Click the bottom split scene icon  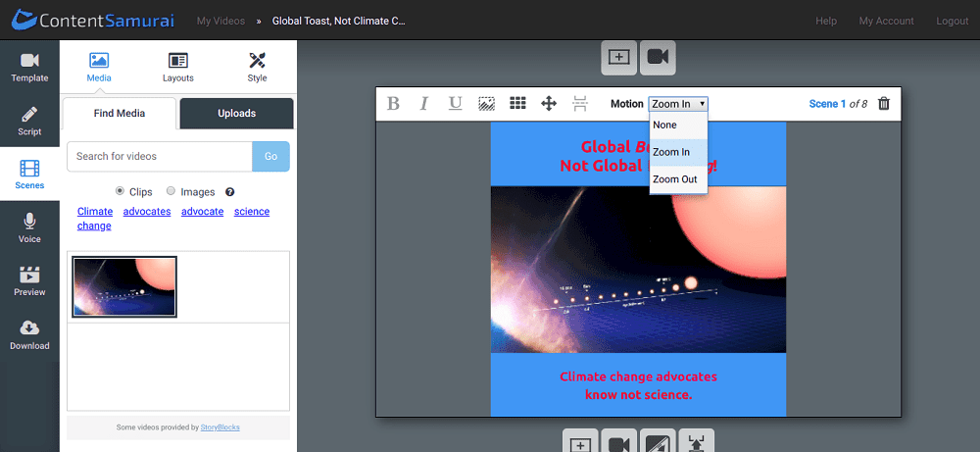click(x=658, y=442)
